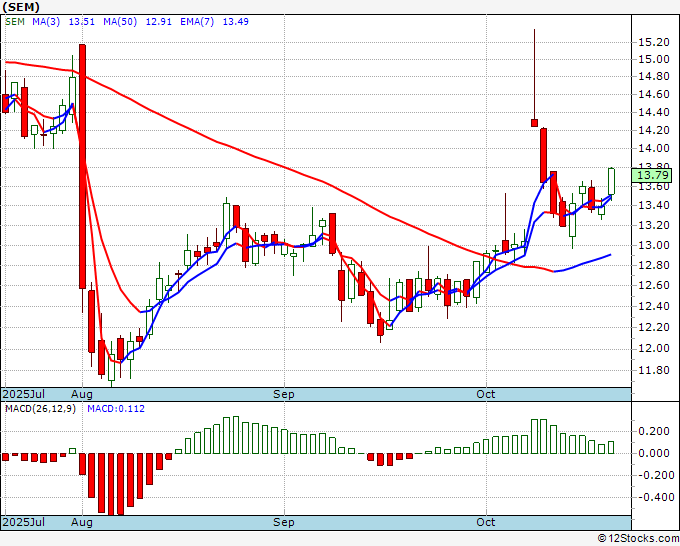Select the MACD:0.112 value label
The height and width of the screenshot is (546, 680).
tap(116, 409)
